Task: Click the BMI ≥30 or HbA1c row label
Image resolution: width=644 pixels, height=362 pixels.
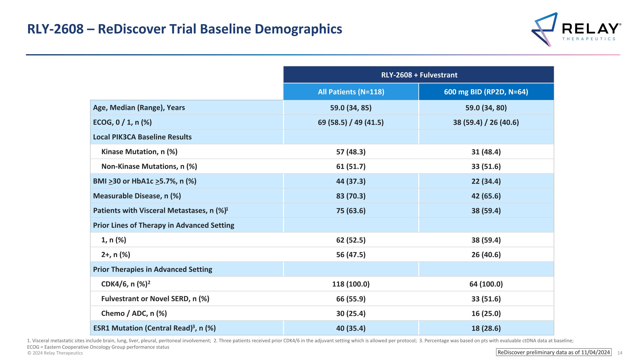Action: coord(144,181)
